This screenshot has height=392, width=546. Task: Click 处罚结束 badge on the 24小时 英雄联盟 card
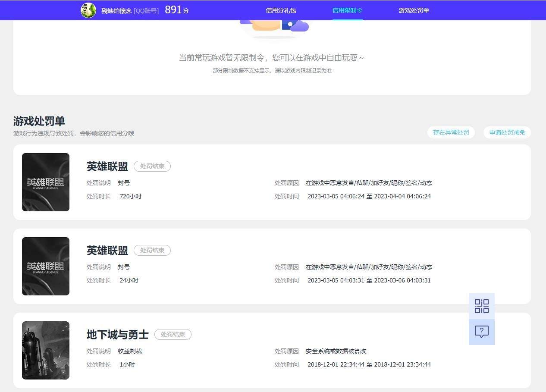point(152,250)
